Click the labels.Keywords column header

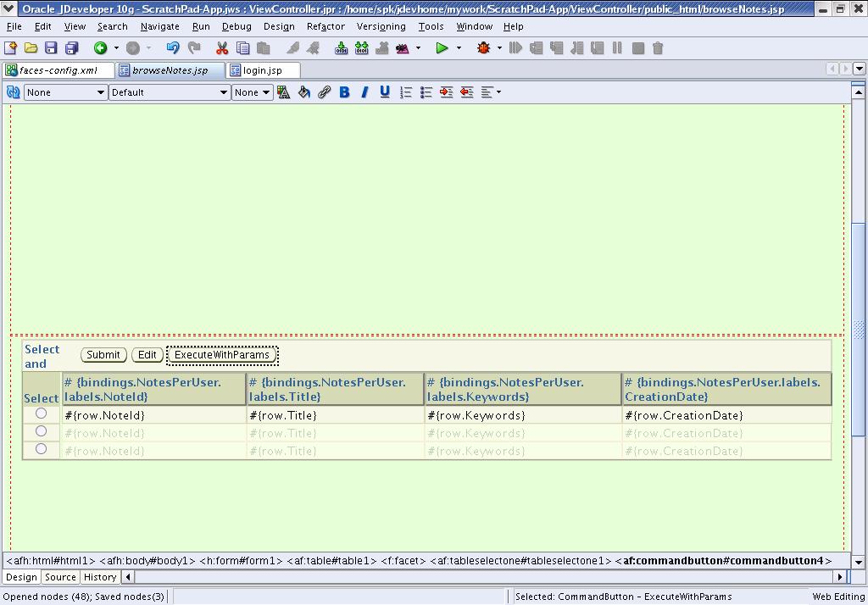(x=522, y=389)
